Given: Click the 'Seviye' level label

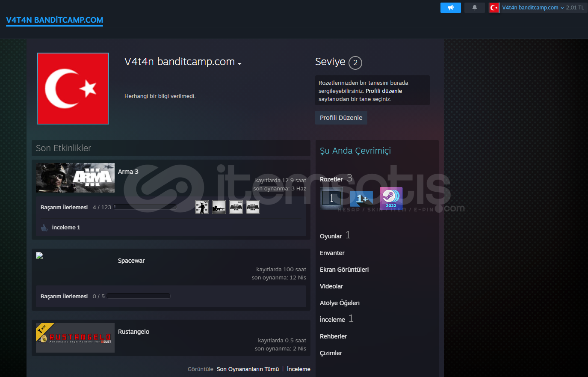Looking at the screenshot, I should 330,62.
